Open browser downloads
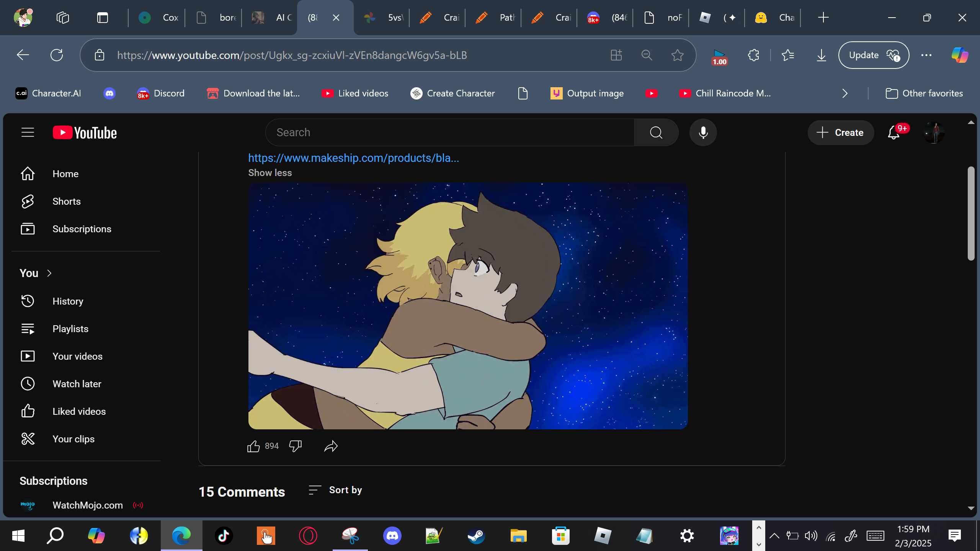The height and width of the screenshot is (551, 980). (822, 55)
